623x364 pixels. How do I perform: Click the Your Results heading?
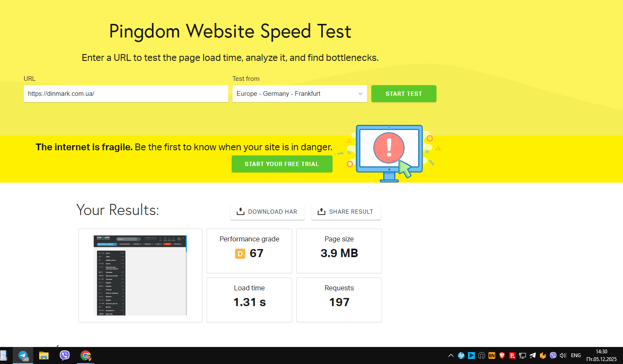118,210
